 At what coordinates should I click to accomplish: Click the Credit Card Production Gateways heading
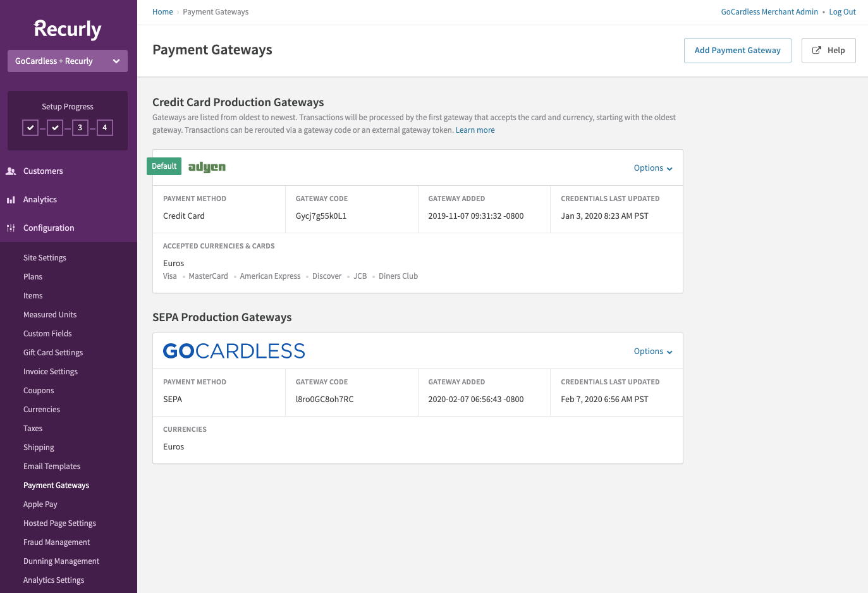[238, 102]
